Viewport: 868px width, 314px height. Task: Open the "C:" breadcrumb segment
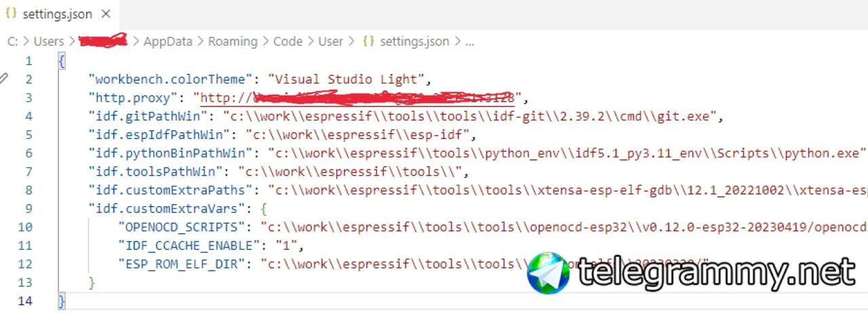point(12,41)
